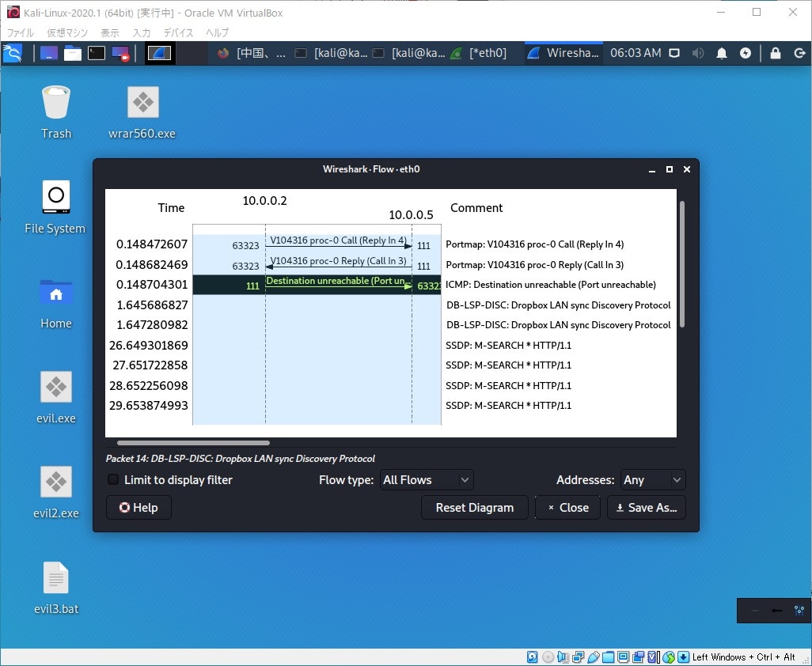Click the VirtualBox USB pen status icon

594,657
